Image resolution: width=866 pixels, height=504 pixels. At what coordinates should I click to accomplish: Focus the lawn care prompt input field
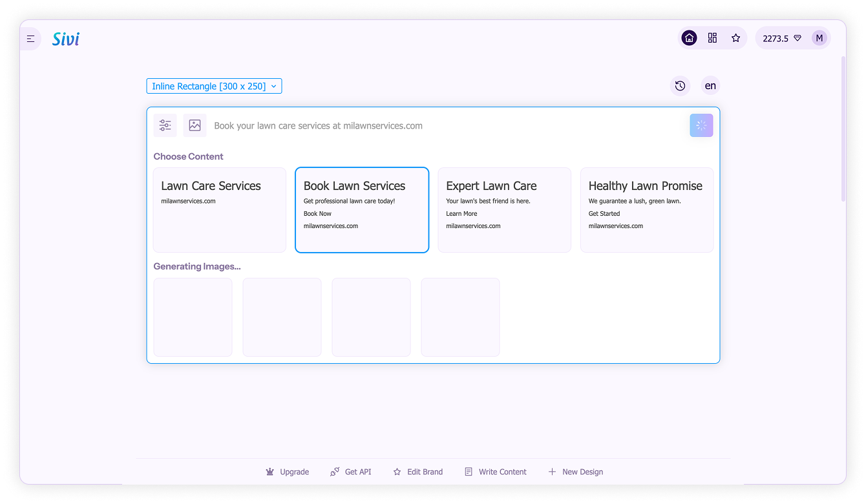pyautogui.click(x=448, y=126)
